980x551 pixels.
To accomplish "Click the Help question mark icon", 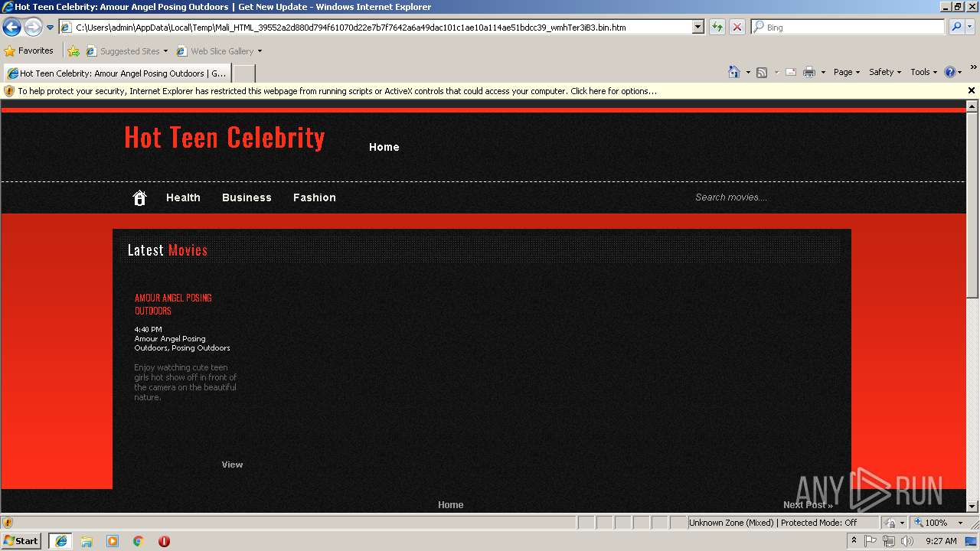I will 950,72.
